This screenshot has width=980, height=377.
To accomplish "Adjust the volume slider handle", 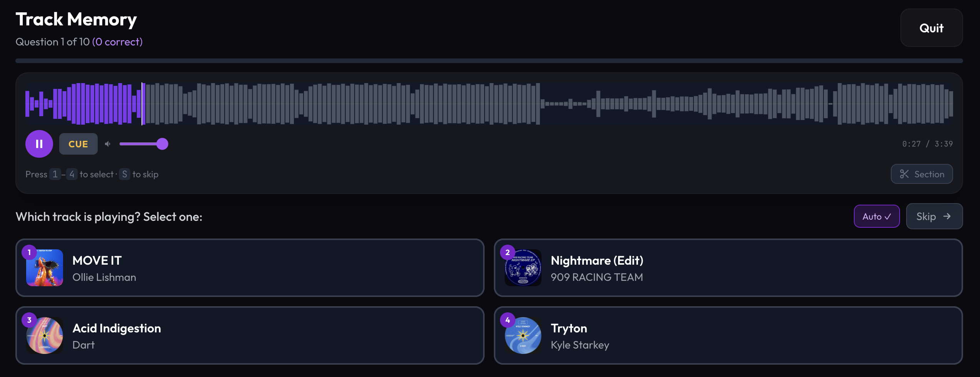I will [x=162, y=144].
